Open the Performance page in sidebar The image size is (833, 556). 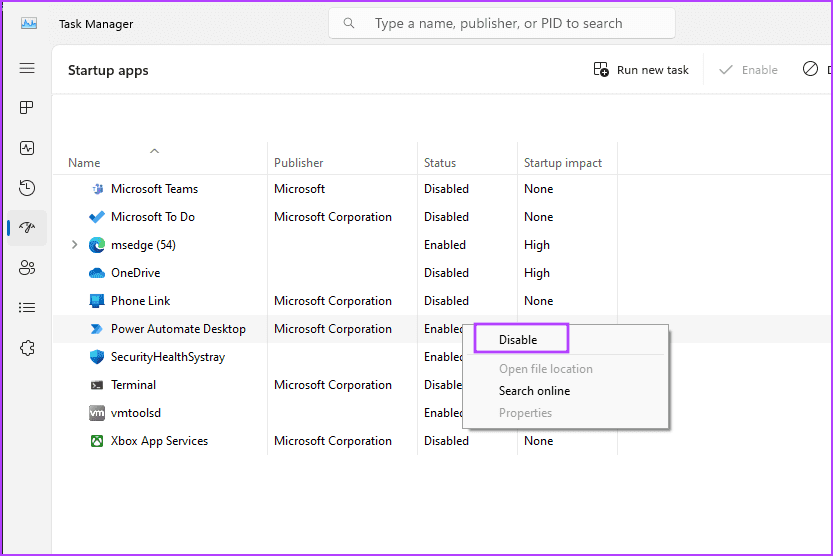click(27, 148)
